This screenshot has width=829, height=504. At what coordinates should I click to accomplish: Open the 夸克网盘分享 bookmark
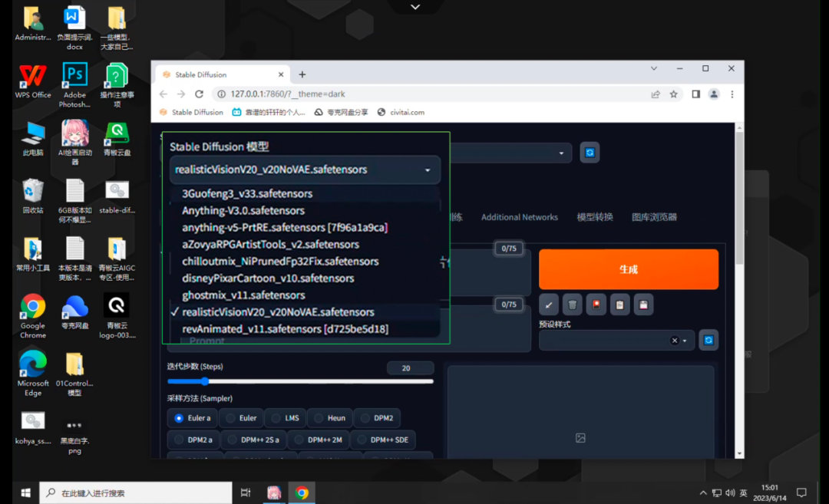[x=341, y=112]
